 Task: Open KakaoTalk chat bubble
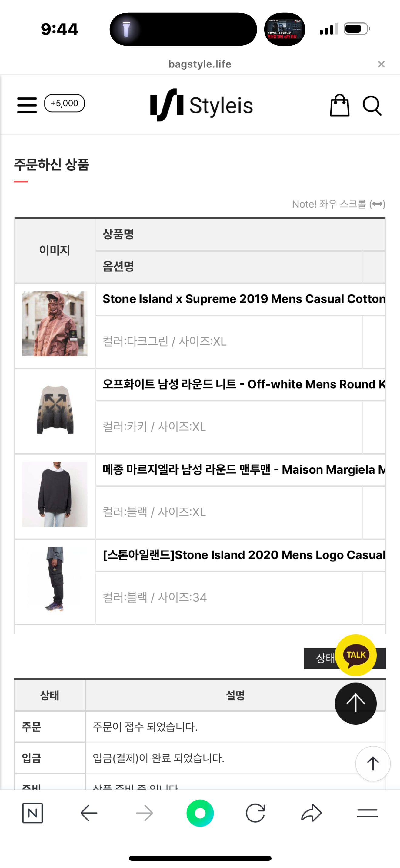[x=355, y=655]
